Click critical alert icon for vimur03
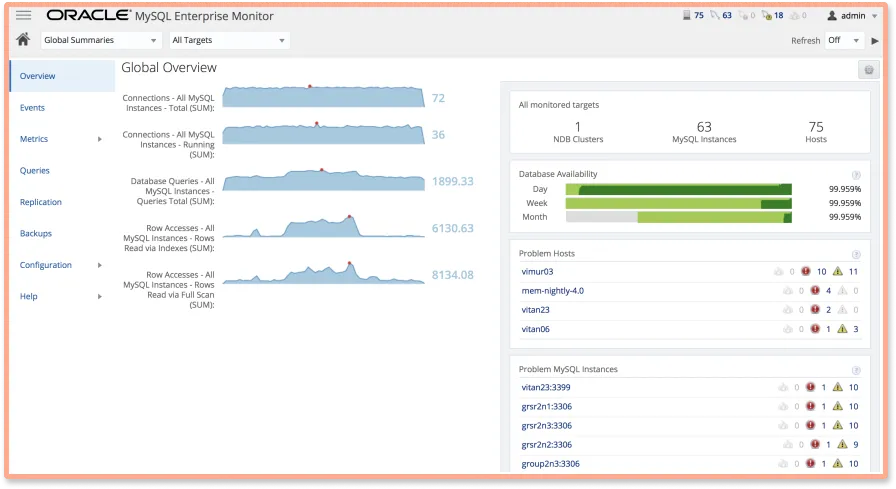 coord(806,271)
